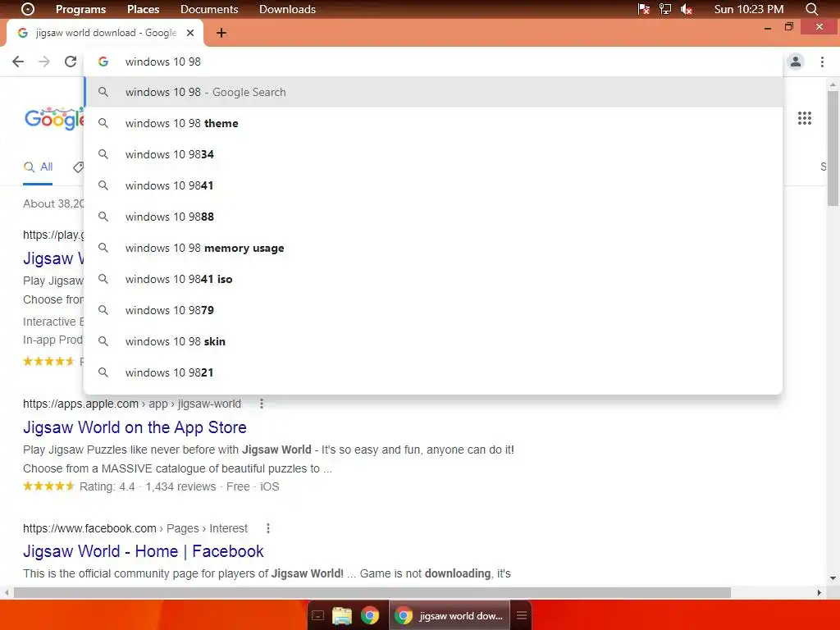Click the browser Forward arrow
This screenshot has width=840, height=630.
coord(44,62)
